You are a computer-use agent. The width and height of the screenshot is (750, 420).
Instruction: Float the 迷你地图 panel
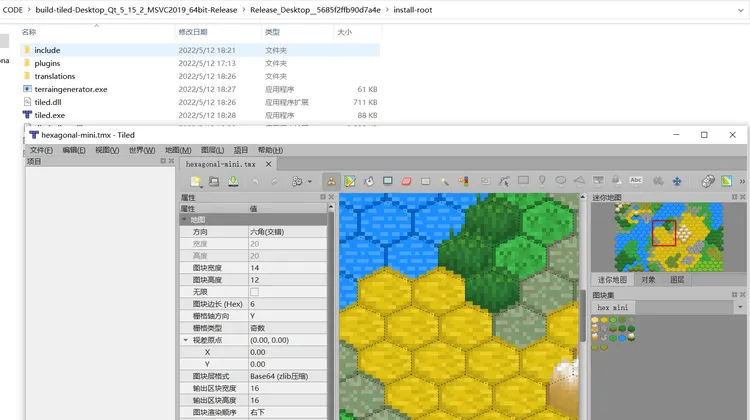734,197
